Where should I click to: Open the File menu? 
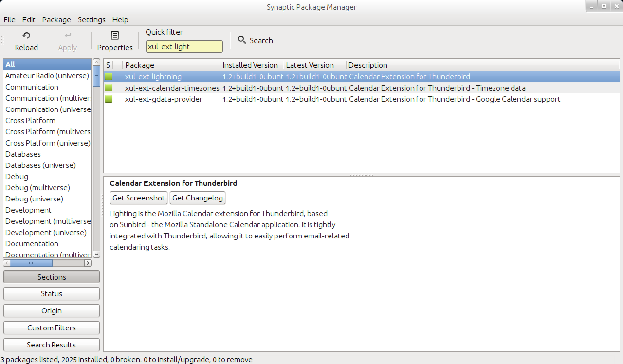coord(10,20)
